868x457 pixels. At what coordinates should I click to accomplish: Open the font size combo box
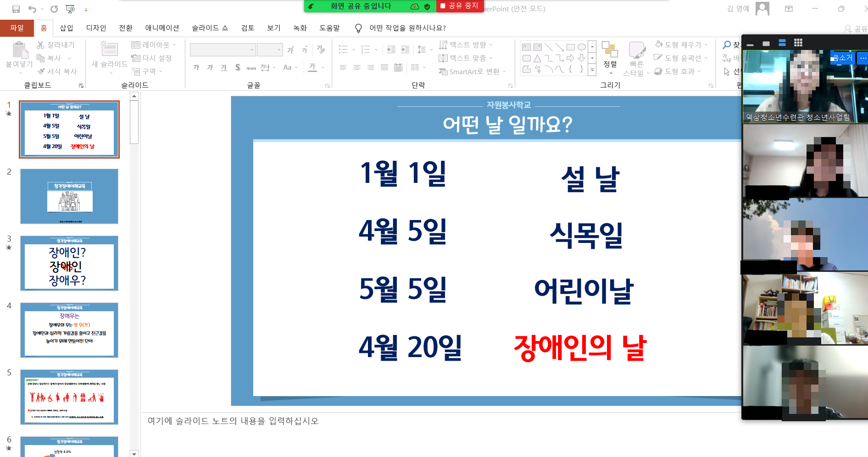[x=270, y=50]
